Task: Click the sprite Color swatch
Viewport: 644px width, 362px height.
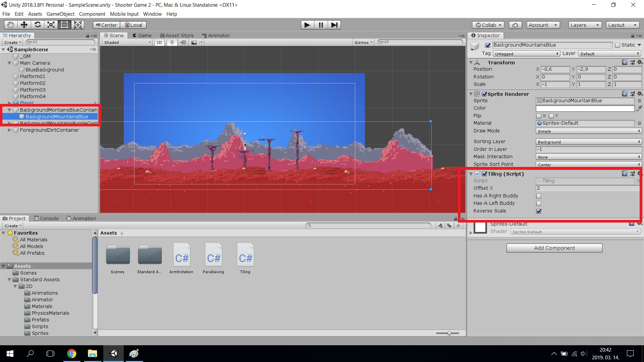Action: pyautogui.click(x=585, y=108)
